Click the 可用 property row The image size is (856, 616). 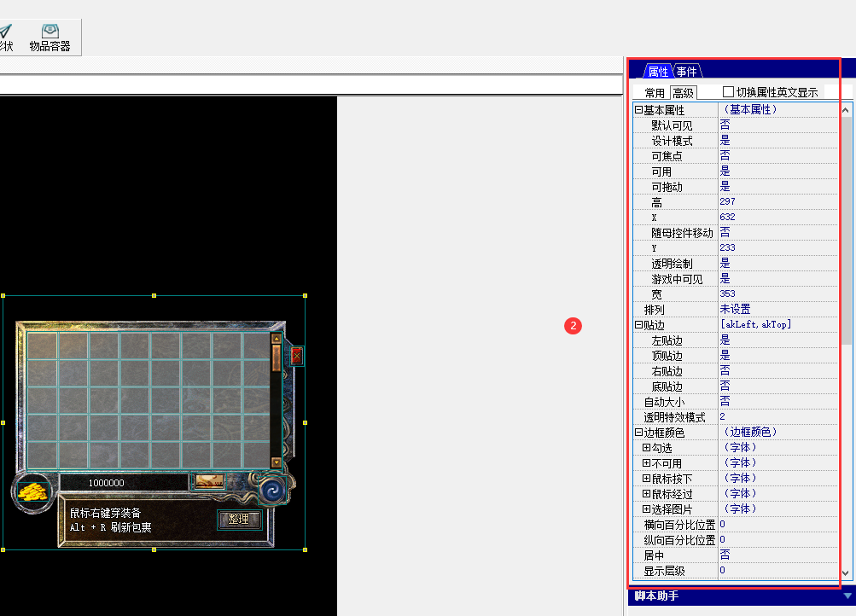click(x=736, y=171)
